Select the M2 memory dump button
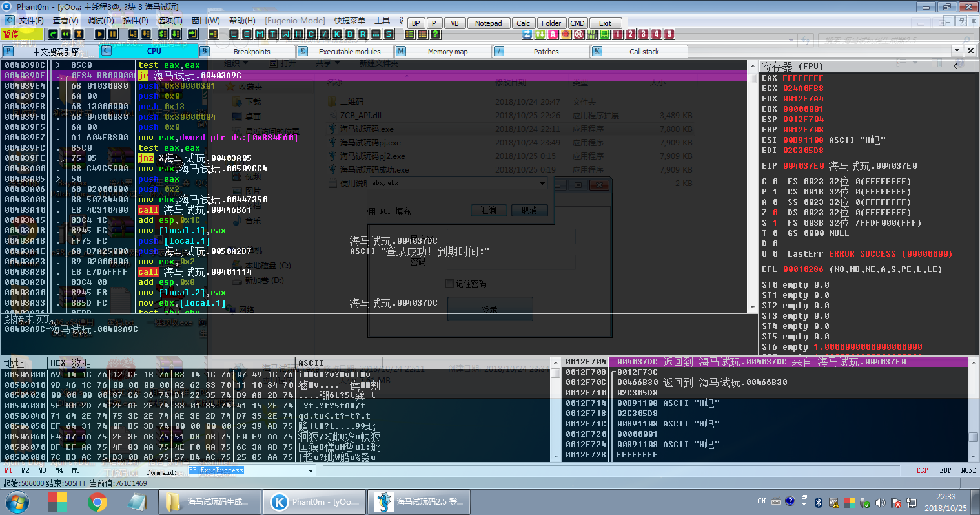980x515 pixels. click(25, 470)
